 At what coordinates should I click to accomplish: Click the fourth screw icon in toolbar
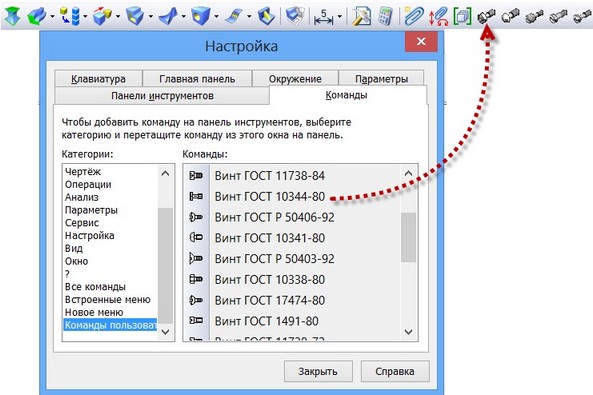pos(559,16)
